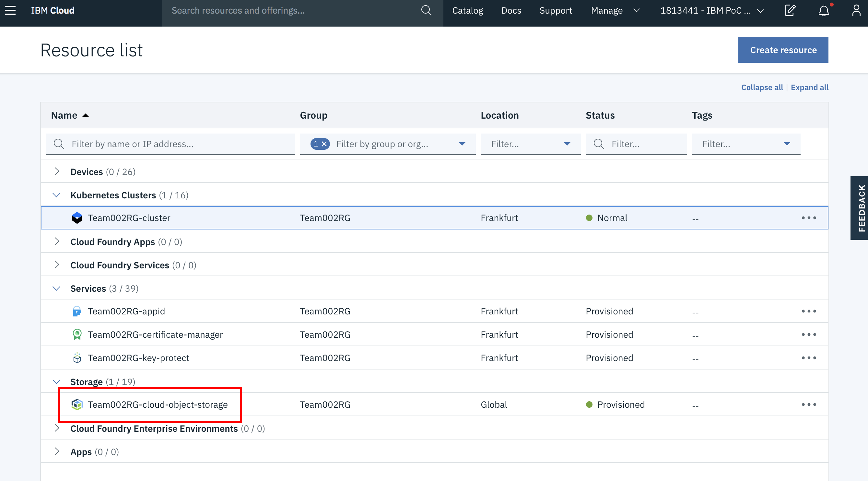Open the Location filter dropdown
This screenshot has height=481, width=868.
pos(530,144)
